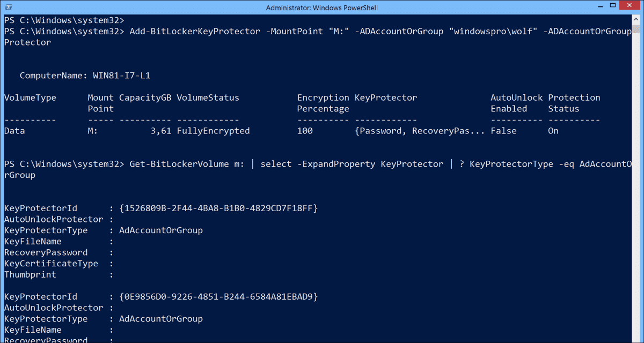
Task: Click the Thumbprint field label
Action: 30,274
